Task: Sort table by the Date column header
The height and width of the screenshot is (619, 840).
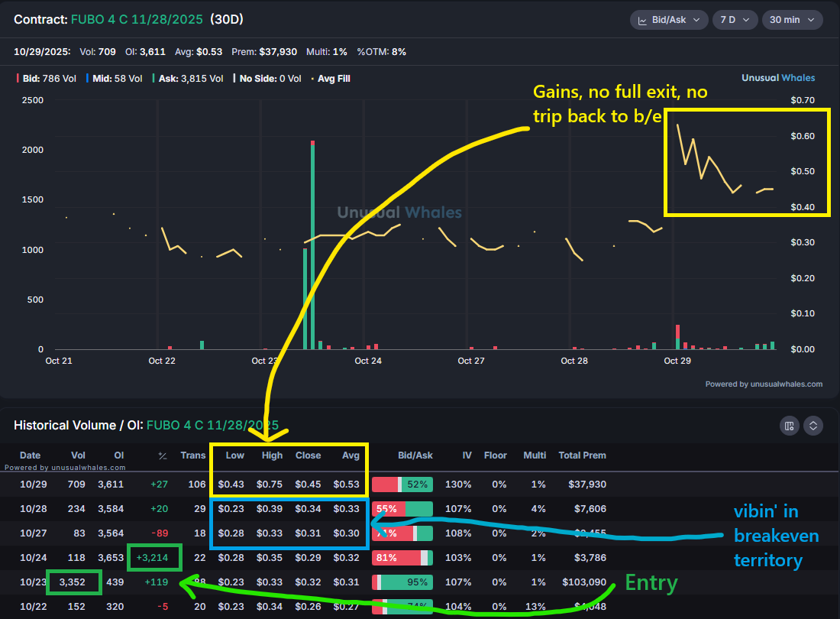Action: click(30, 455)
